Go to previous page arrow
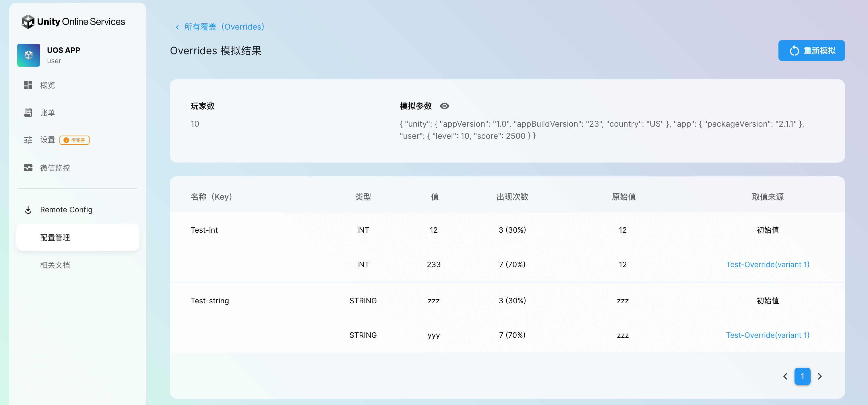The image size is (868, 405). click(x=785, y=376)
